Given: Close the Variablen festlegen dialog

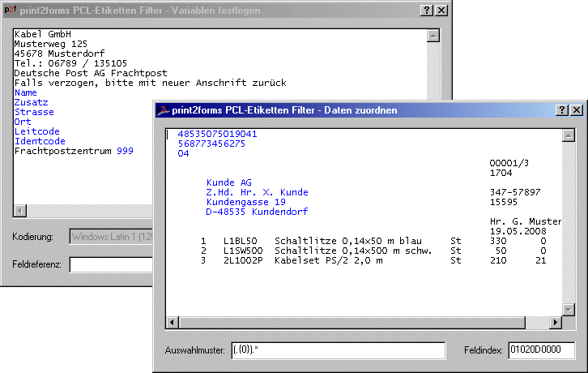Looking at the screenshot, I should point(441,10).
